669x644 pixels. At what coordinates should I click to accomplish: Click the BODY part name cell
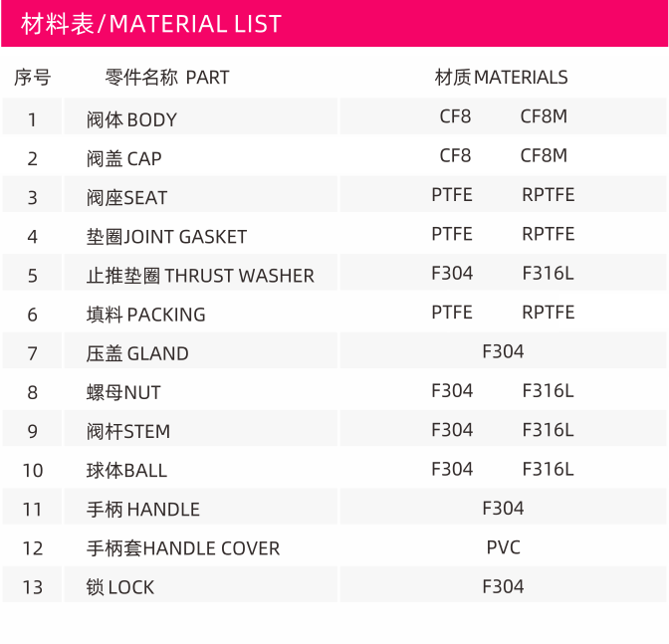tap(200, 116)
